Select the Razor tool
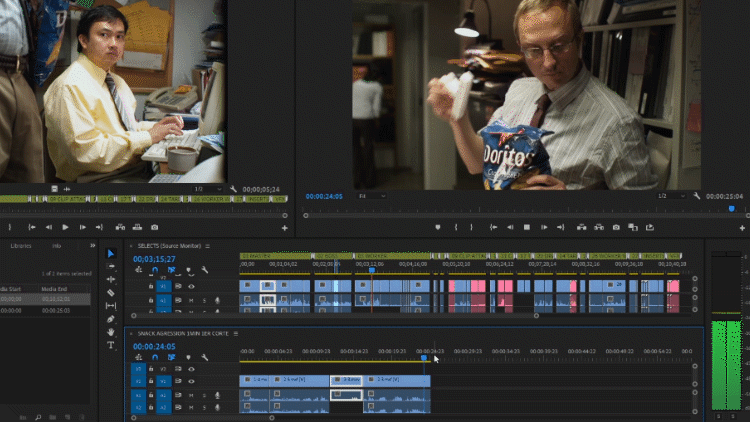 click(x=111, y=292)
